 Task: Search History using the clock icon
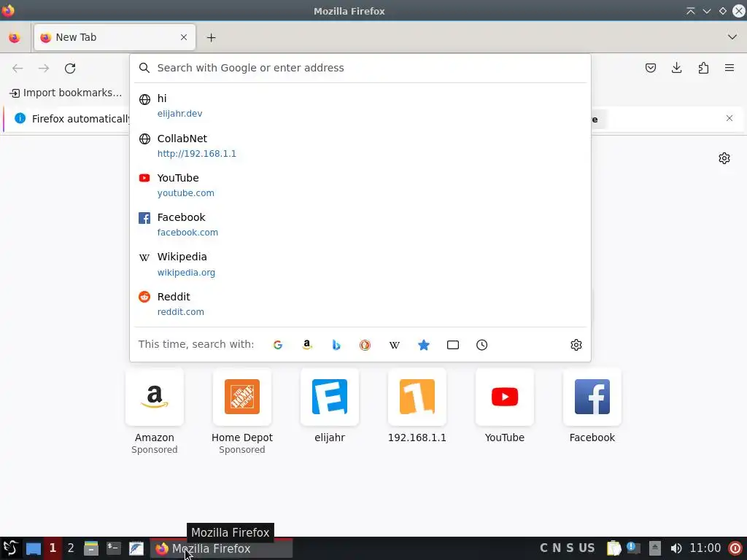pos(481,345)
